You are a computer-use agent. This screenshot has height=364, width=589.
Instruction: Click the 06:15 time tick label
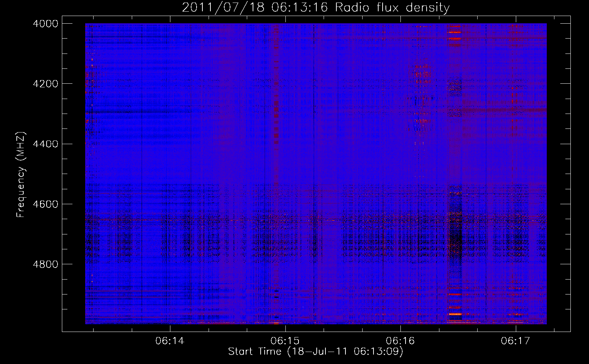[285, 341]
